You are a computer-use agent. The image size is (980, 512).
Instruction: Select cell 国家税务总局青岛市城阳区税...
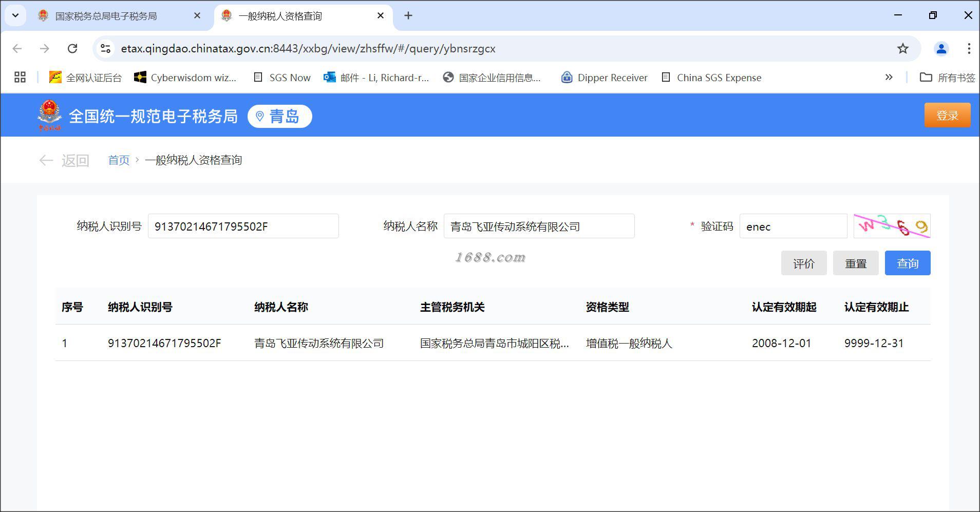tap(494, 343)
